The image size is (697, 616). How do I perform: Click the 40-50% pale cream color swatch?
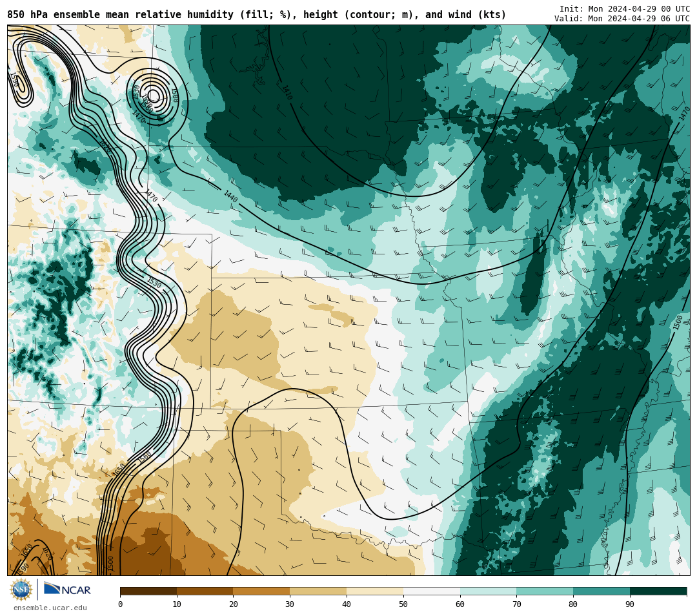(375, 591)
